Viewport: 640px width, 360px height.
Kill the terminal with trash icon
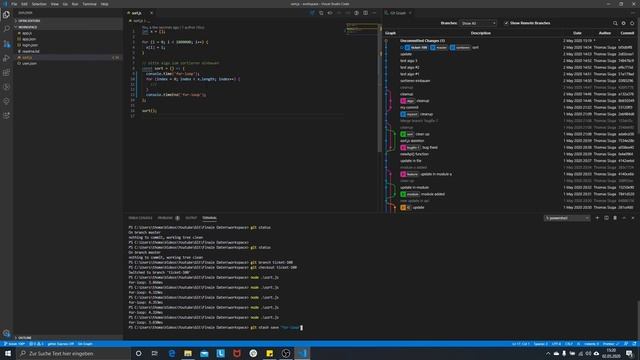[x=615, y=218]
